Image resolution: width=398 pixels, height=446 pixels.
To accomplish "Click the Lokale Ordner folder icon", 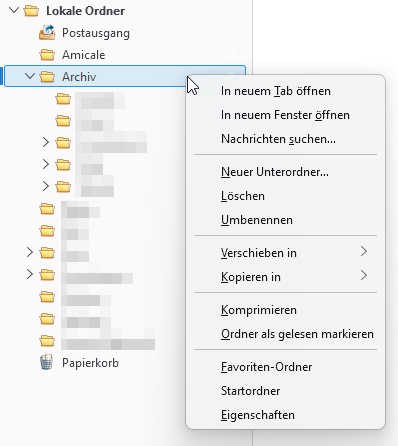I will pyautogui.click(x=31, y=11).
